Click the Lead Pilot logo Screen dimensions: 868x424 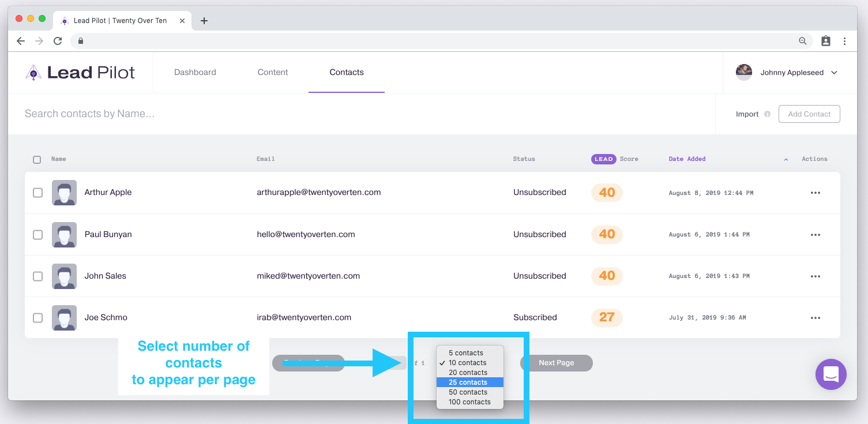pyautogui.click(x=80, y=72)
